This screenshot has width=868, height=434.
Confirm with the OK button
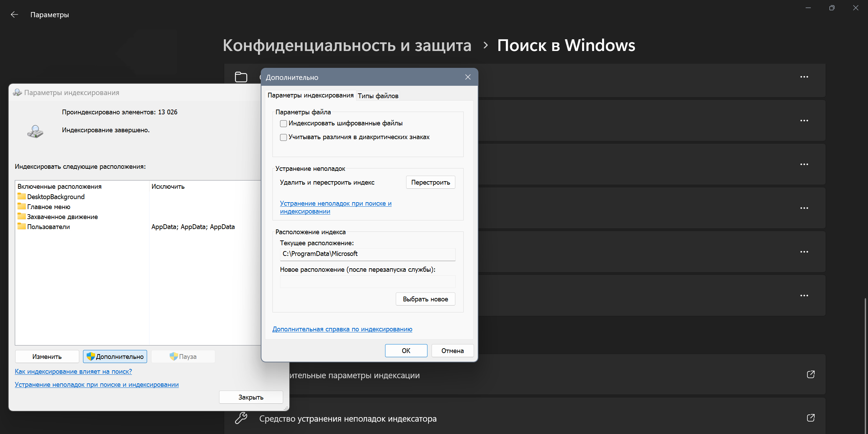[x=406, y=351]
